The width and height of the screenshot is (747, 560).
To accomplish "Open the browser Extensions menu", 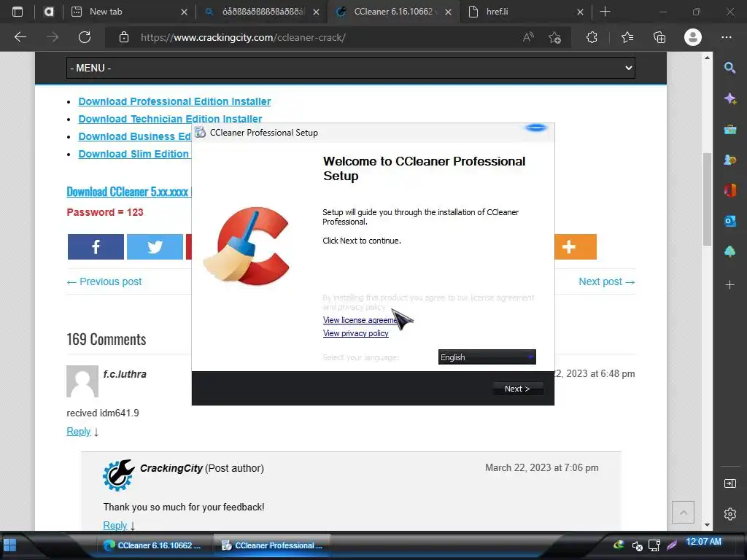I will tap(592, 37).
